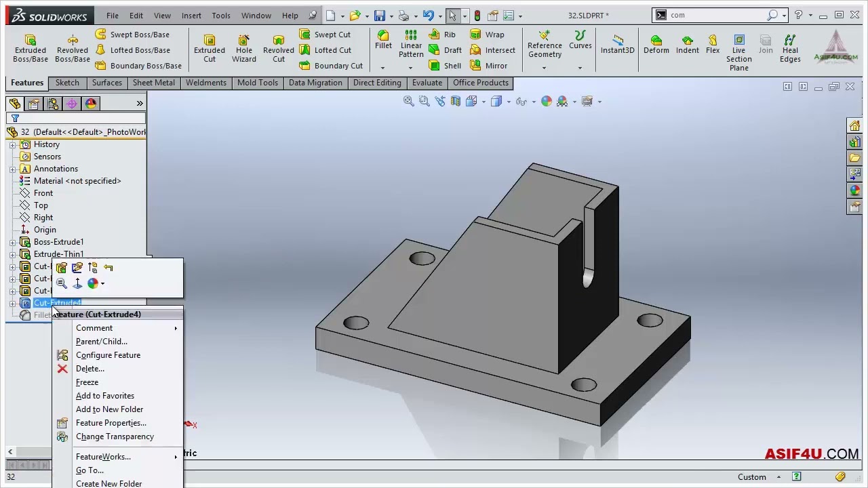Select the Linear Pattern tool
868x488 pixels.
click(x=411, y=44)
